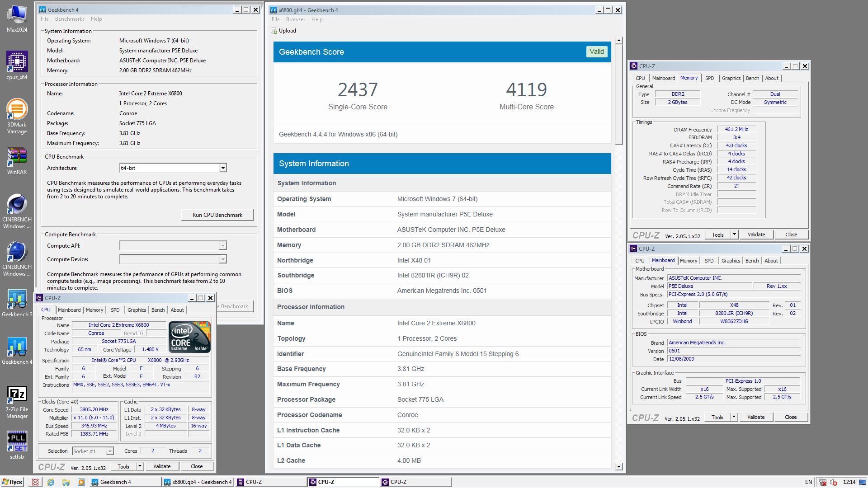This screenshot has width=868, height=488.
Task: Click Tools button in Memory CPU-Z window
Action: pyautogui.click(x=718, y=235)
